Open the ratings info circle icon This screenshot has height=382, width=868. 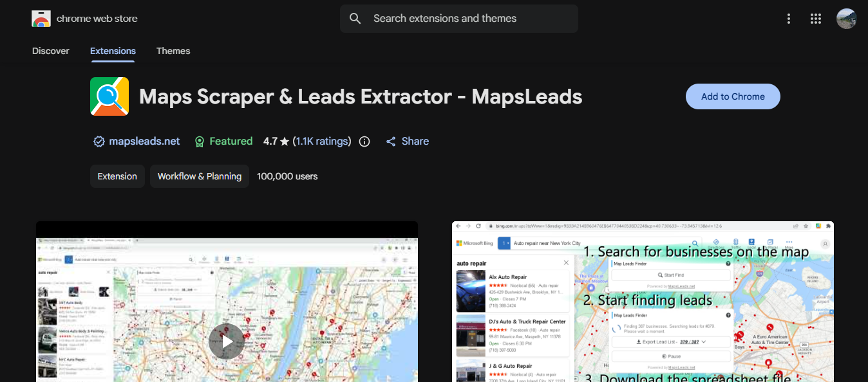coord(364,141)
